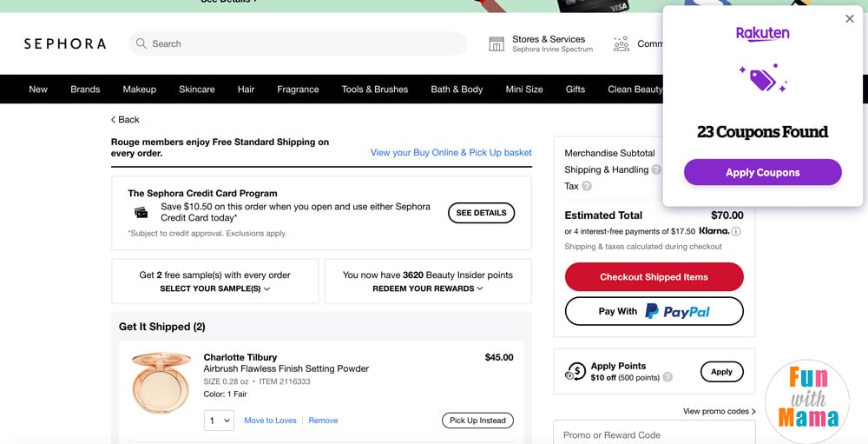Screen dimensions: 868x444
Task: Apply 500 points for $10 off
Action: pyautogui.click(x=722, y=372)
